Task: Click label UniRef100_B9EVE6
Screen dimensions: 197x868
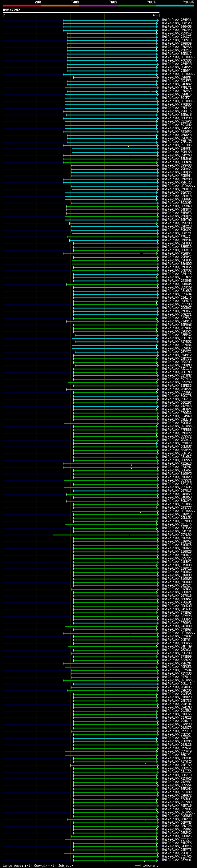Action: point(176,139)
